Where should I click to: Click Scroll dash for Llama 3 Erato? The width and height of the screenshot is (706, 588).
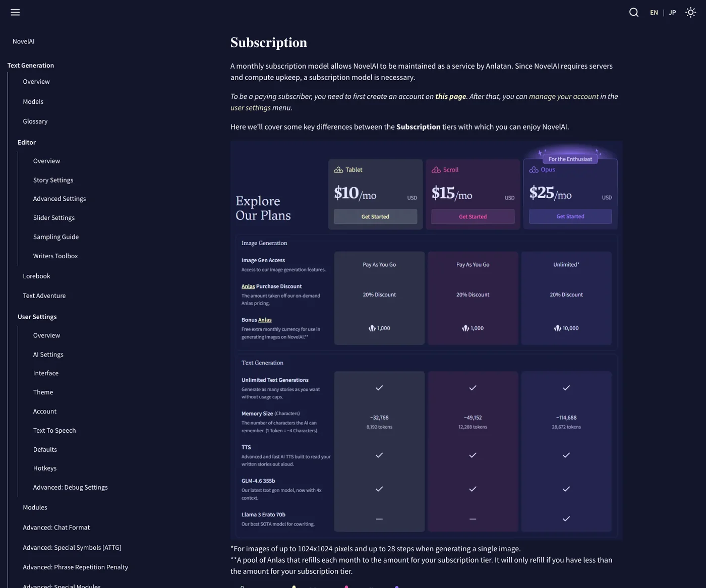[473, 519]
